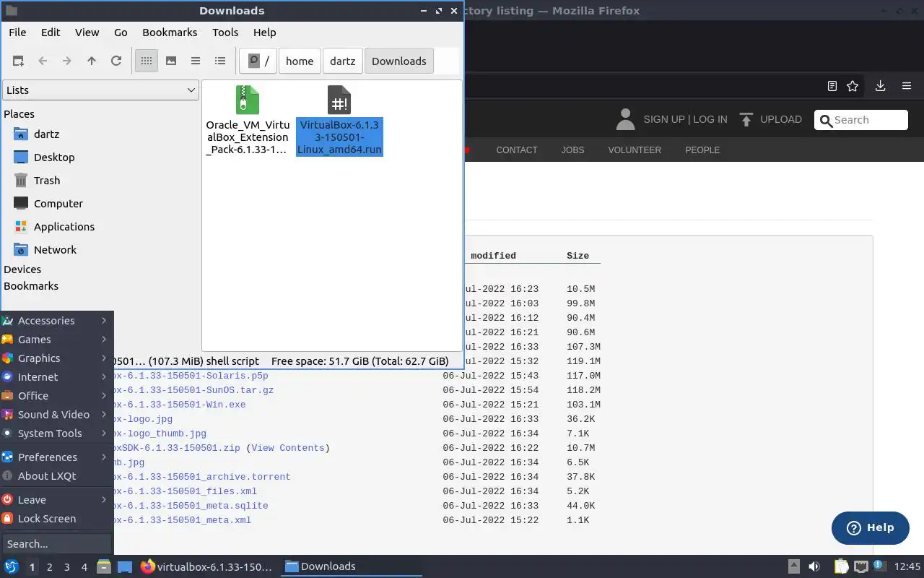The image size is (924, 578).
Task: Expand the Office menu category
Action: point(56,396)
